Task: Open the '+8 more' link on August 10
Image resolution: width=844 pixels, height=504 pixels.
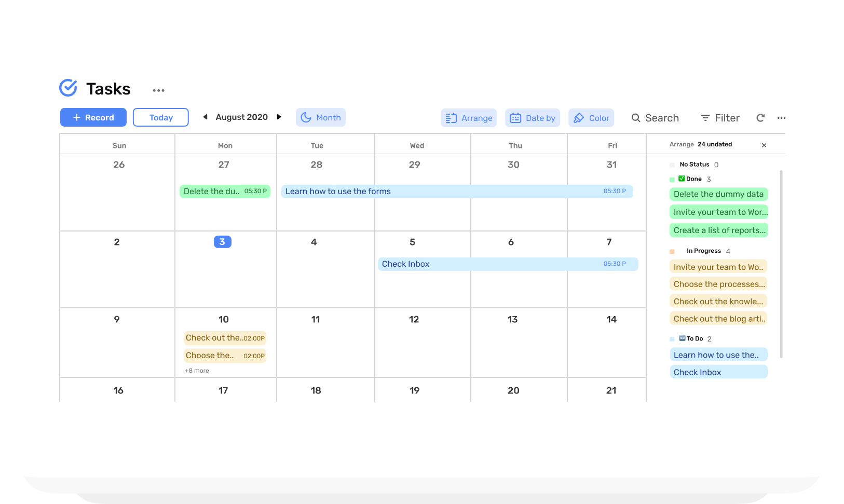Action: coord(196,370)
